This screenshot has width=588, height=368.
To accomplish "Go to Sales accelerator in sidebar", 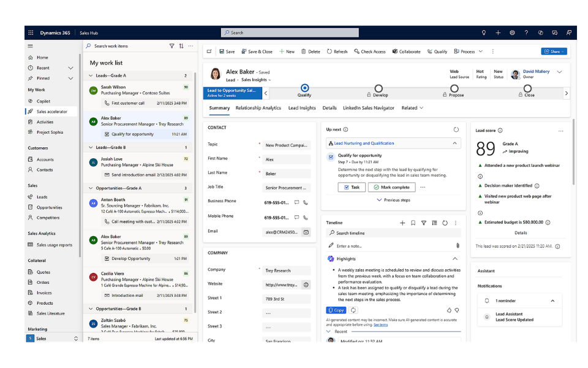I will click(x=51, y=112).
